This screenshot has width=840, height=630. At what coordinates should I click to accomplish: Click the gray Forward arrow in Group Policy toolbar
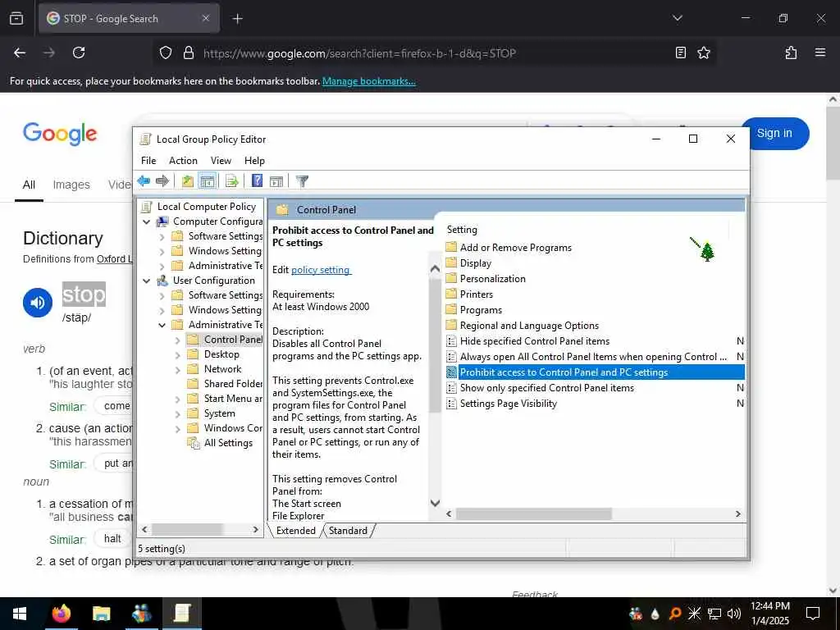pyautogui.click(x=162, y=181)
